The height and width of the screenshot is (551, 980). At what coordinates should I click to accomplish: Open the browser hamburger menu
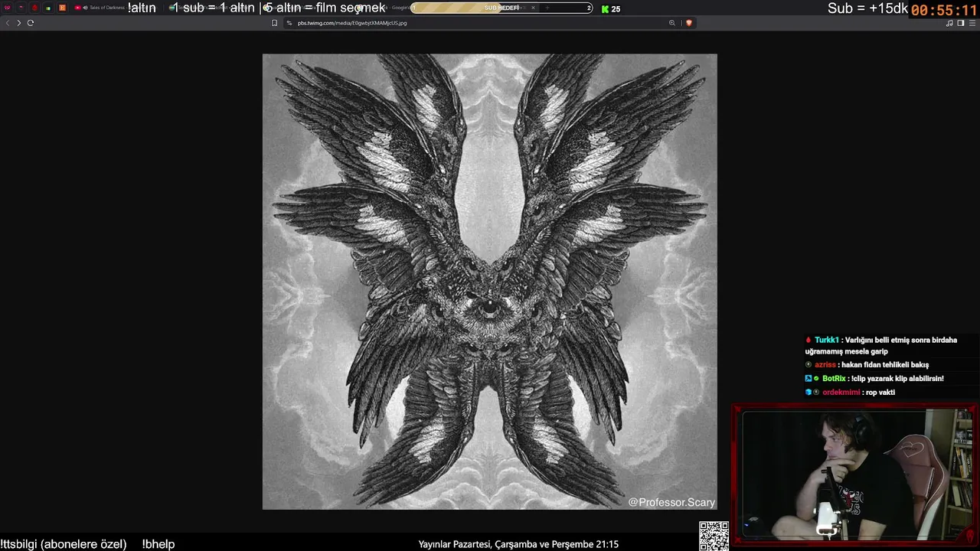pyautogui.click(x=972, y=23)
